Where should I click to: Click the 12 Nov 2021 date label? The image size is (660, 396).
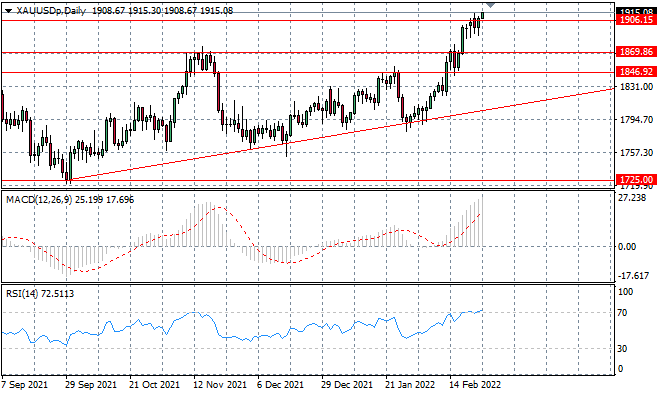point(219,385)
